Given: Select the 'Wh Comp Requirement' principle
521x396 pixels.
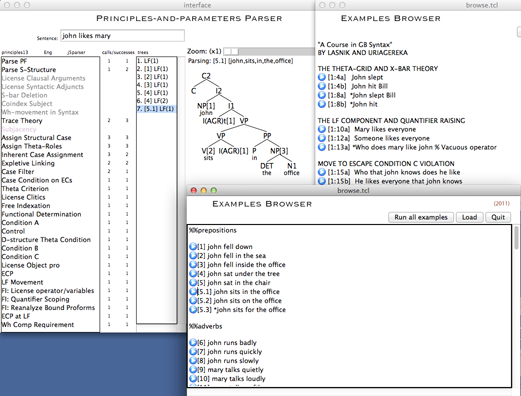Looking at the screenshot, I should [38, 325].
